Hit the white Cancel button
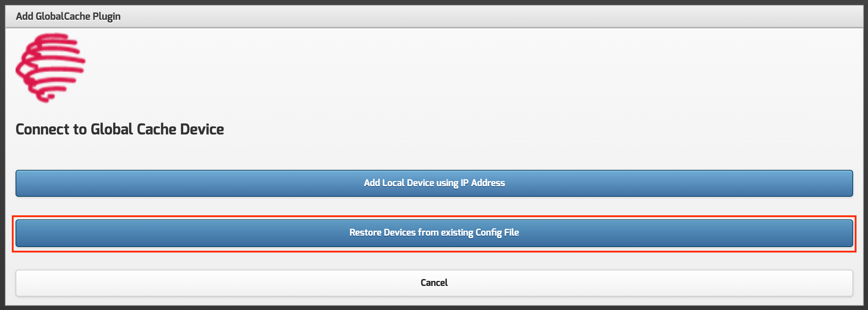868x310 pixels. (x=434, y=283)
